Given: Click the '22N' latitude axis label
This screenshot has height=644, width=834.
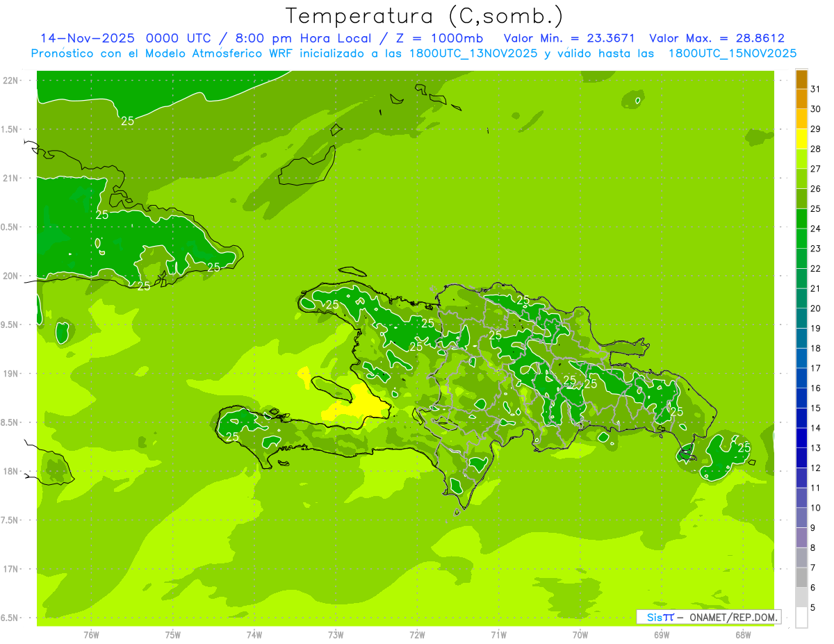Looking at the screenshot, I should tap(11, 81).
